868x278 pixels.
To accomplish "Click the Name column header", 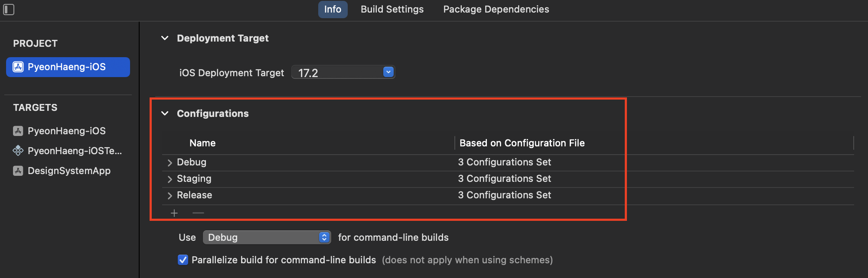I will [x=202, y=143].
